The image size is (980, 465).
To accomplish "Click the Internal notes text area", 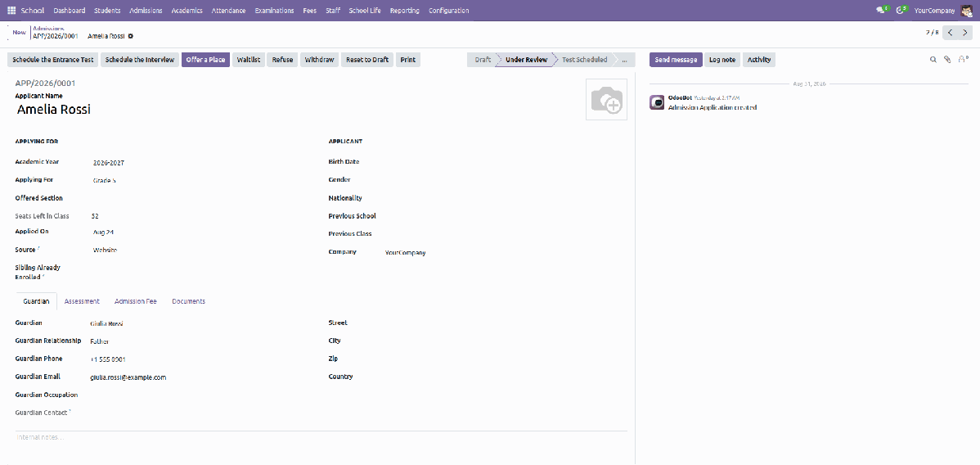I will [321, 437].
